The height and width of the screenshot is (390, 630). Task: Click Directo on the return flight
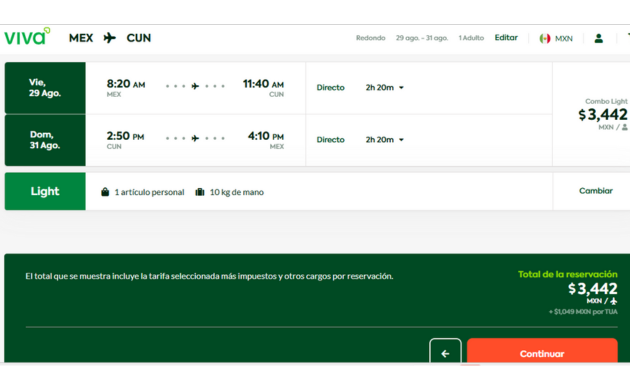[x=330, y=140]
